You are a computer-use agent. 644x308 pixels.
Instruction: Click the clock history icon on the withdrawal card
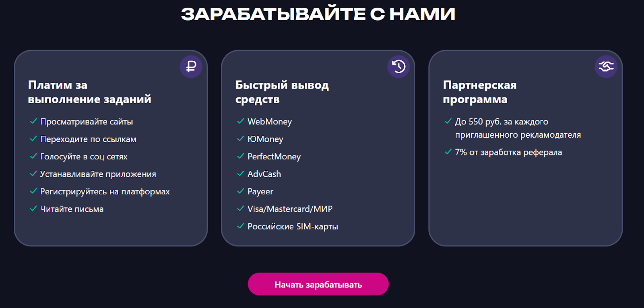point(398,66)
